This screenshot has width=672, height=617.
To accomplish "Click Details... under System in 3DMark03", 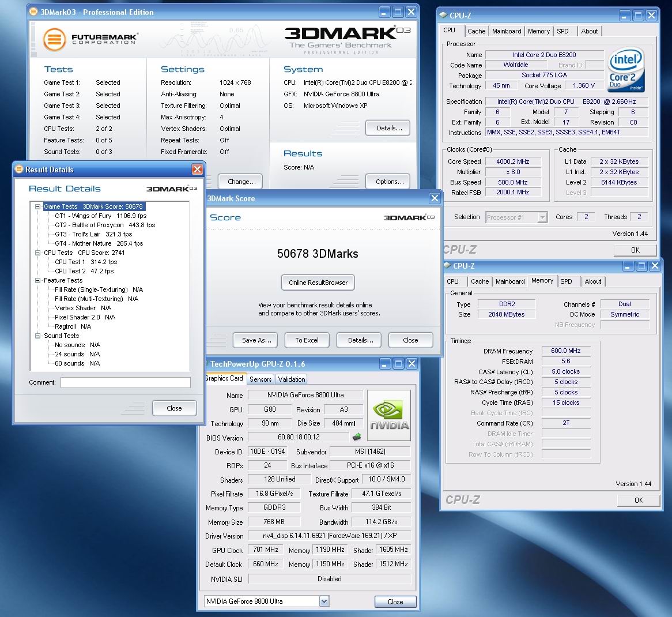I will coord(389,128).
